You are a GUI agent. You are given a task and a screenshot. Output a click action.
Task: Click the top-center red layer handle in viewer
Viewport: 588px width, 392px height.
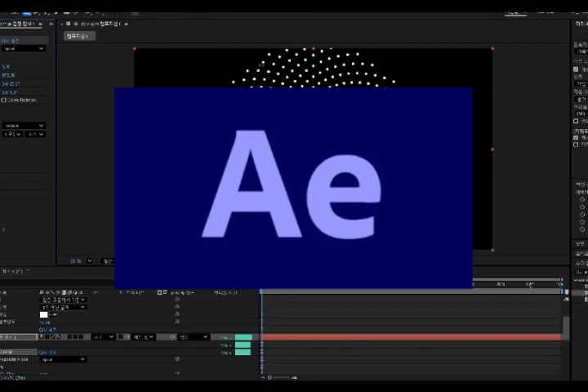point(314,49)
